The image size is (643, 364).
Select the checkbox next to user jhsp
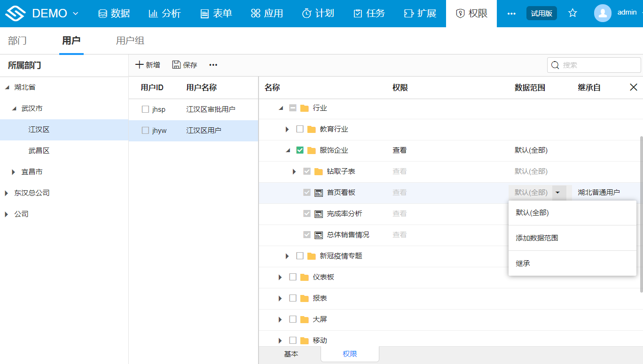tap(145, 109)
